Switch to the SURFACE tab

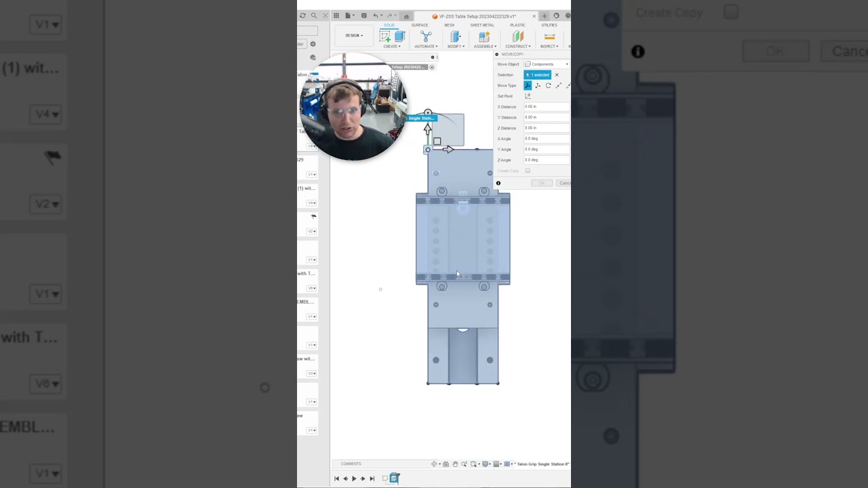(x=419, y=25)
